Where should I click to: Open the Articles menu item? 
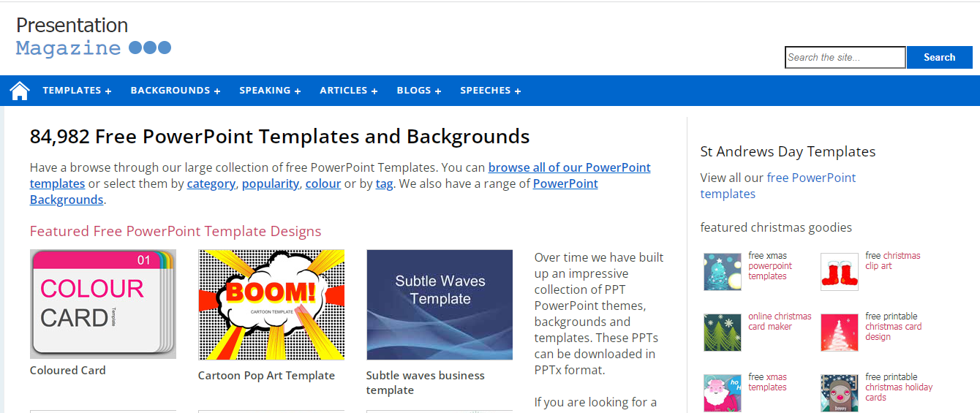348,91
